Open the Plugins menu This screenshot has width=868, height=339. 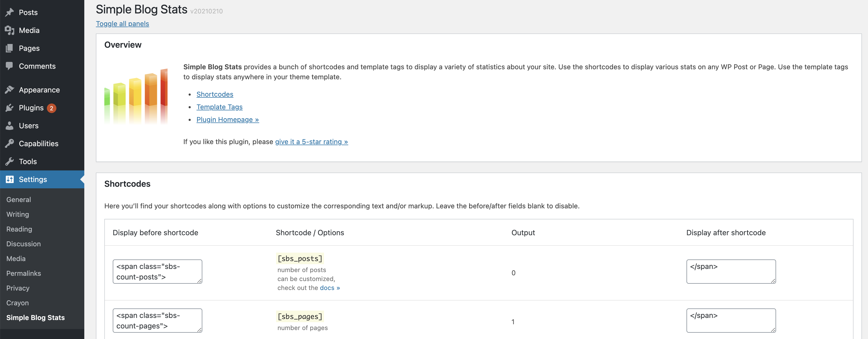(x=42, y=108)
